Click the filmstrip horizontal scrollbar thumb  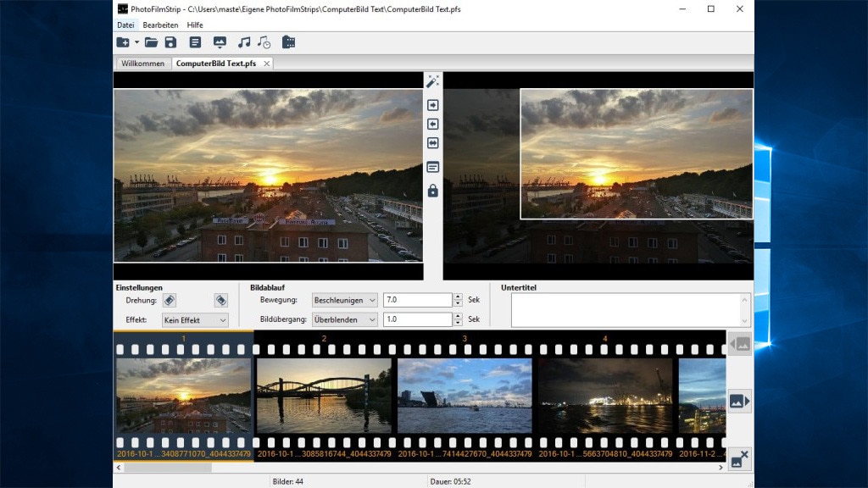(x=168, y=468)
